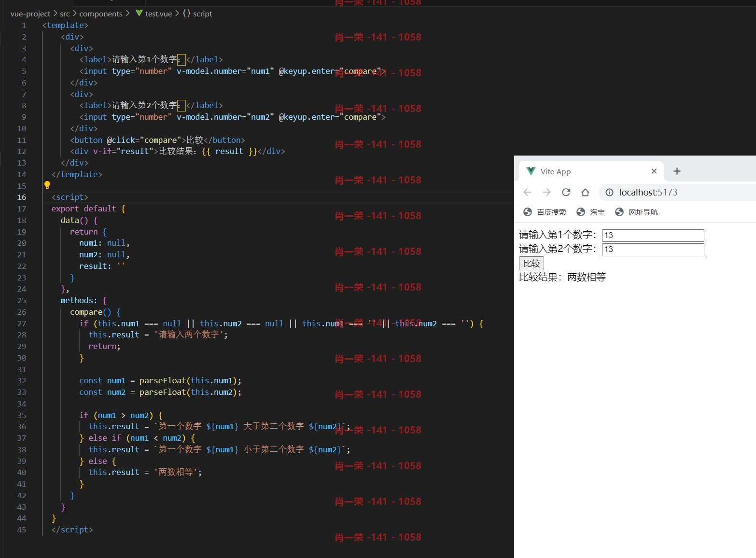The height and width of the screenshot is (558, 756).
Task: Select components in the breadcrumb
Action: (101, 14)
